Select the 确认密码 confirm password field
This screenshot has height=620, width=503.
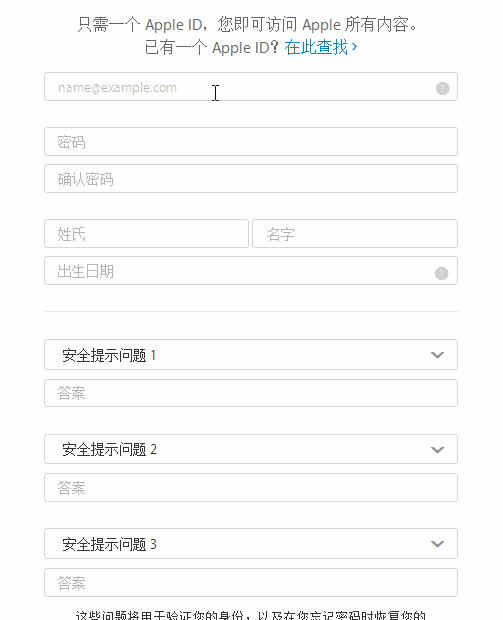pyautogui.click(x=251, y=179)
